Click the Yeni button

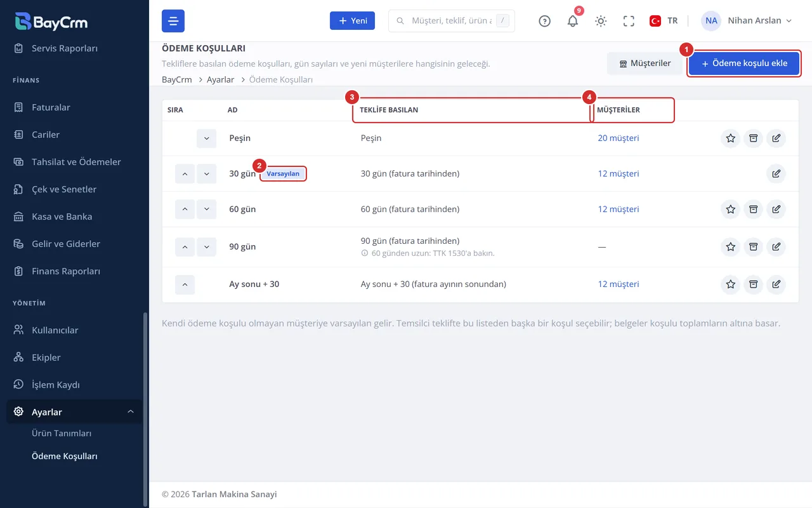pos(352,21)
